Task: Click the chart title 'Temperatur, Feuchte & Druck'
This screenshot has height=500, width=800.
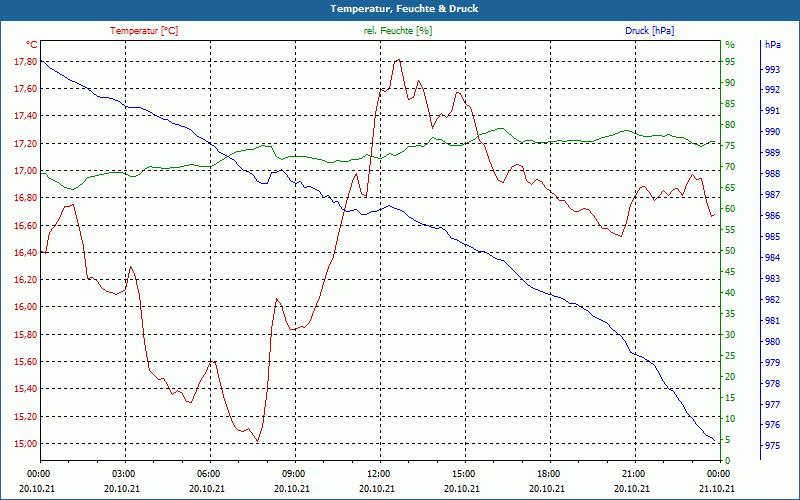Action: 404,9
